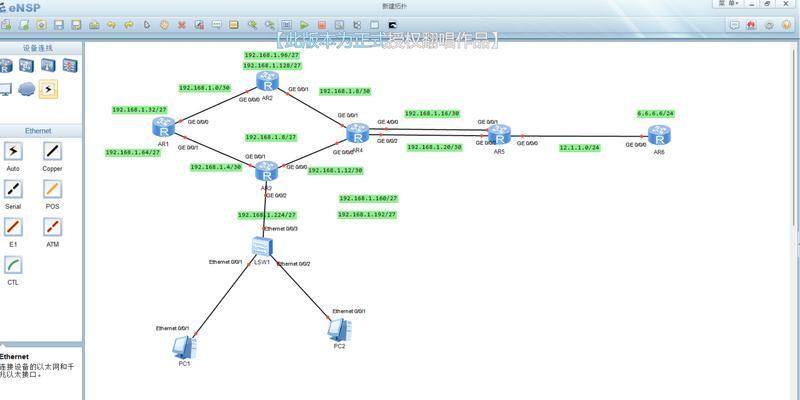
Task: Select the firewall device category icon
Action: tap(70, 65)
